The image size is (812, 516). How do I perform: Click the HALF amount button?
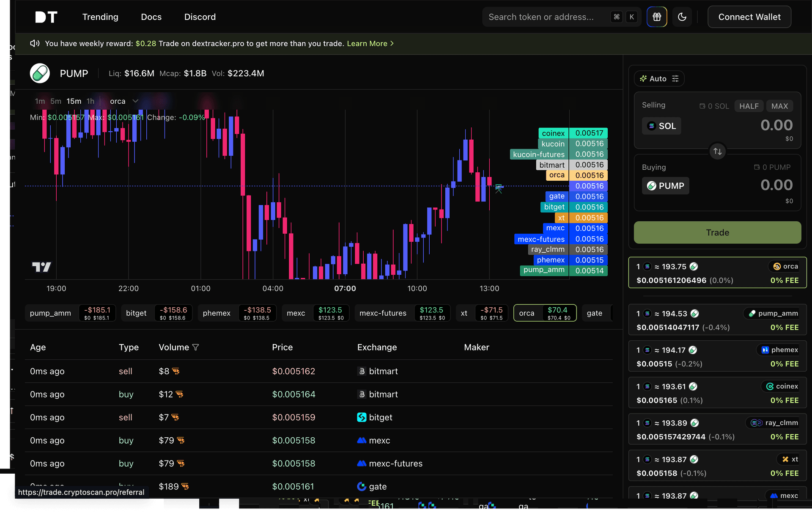click(x=749, y=106)
